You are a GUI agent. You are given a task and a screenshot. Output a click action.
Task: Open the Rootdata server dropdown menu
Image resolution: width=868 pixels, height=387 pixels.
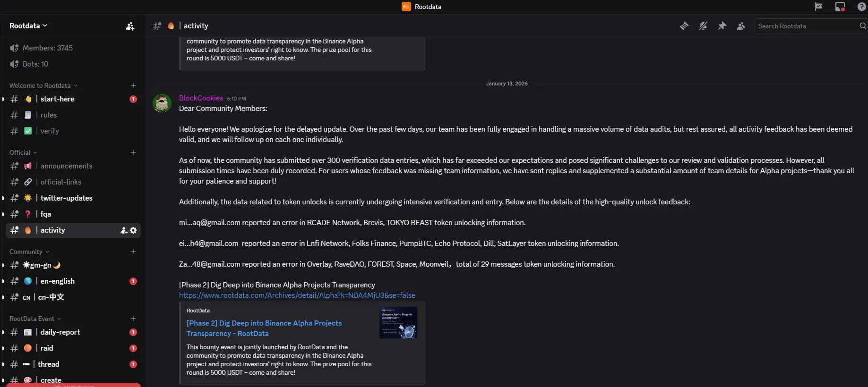point(28,25)
